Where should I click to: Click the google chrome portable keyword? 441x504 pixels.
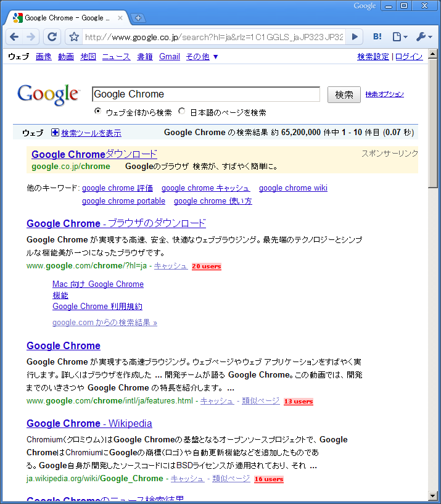coord(123,201)
